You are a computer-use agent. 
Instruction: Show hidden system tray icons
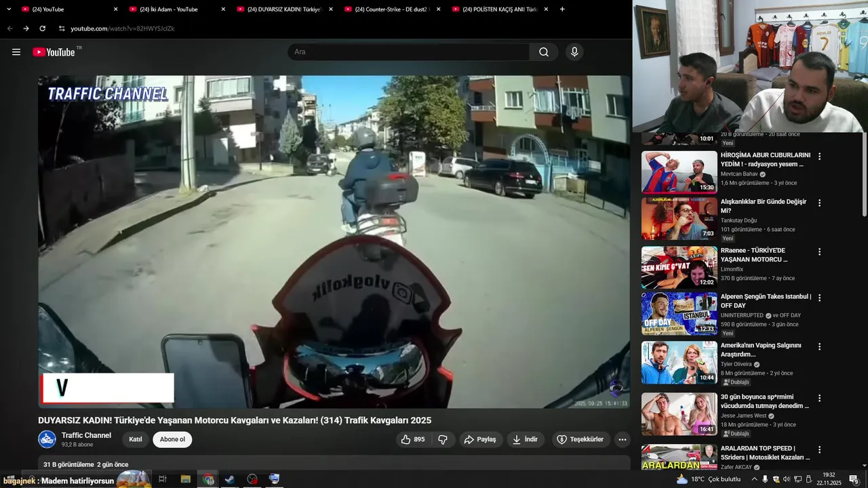(754, 479)
